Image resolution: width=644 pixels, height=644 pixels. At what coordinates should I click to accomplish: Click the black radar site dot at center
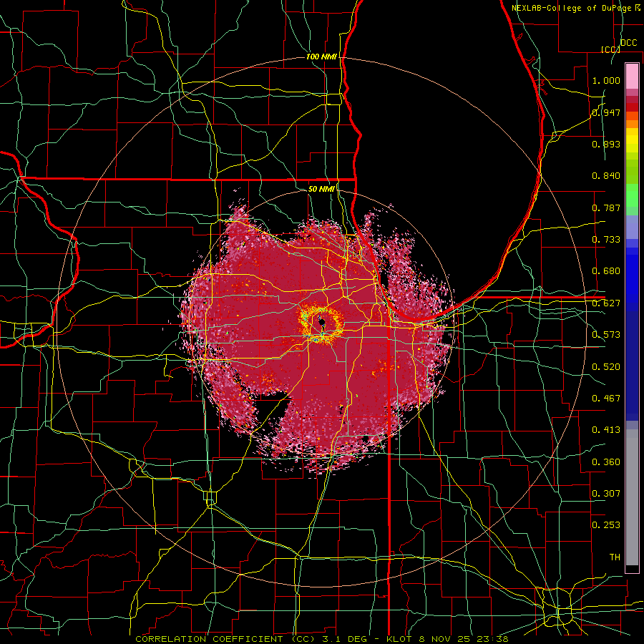coord(322,321)
